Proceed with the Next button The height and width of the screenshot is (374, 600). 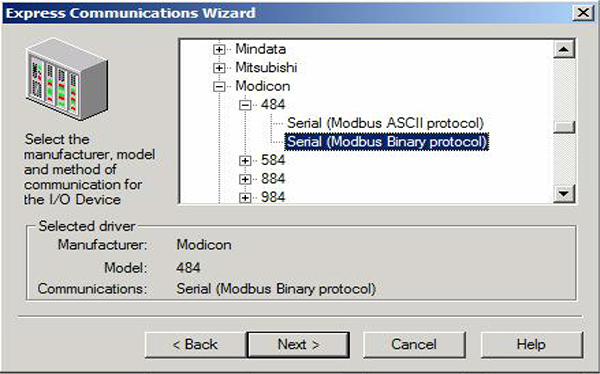coord(298,345)
